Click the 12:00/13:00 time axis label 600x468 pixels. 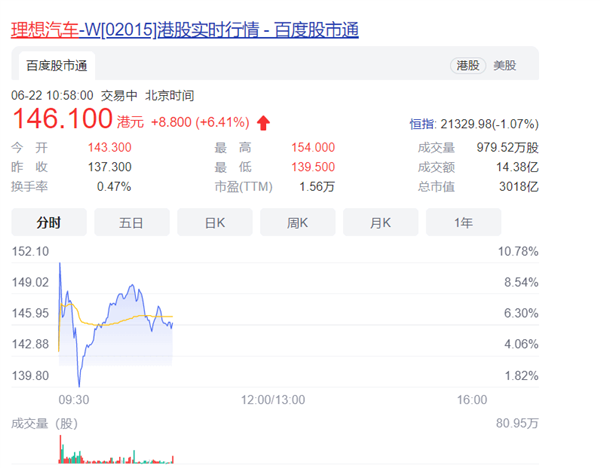coord(273,400)
